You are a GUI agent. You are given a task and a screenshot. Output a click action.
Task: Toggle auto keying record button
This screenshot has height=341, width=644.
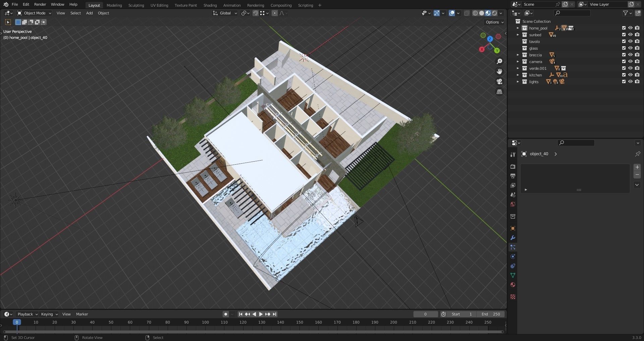click(x=226, y=314)
